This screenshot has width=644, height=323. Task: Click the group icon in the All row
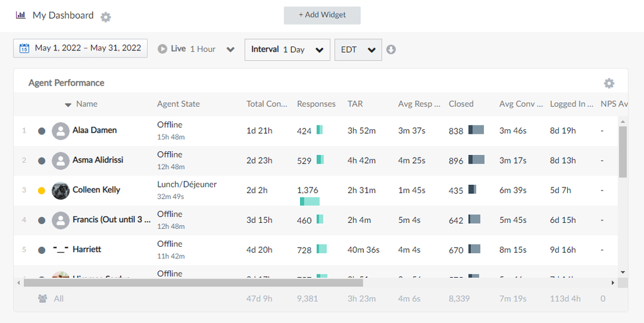[43, 298]
